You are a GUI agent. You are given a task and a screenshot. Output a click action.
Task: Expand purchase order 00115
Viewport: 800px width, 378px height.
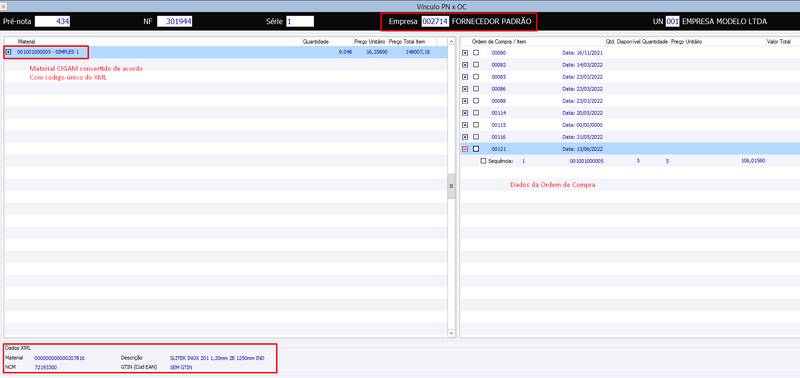(x=465, y=125)
